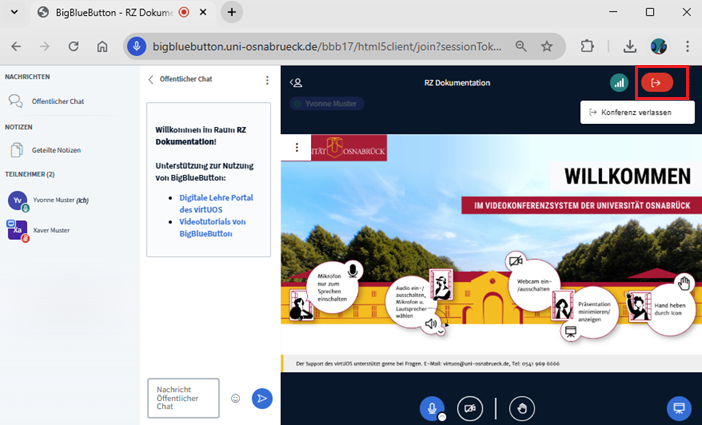Click the WILLKOMMEN heading on slide
Screen dimensions: 702x425
(627, 176)
